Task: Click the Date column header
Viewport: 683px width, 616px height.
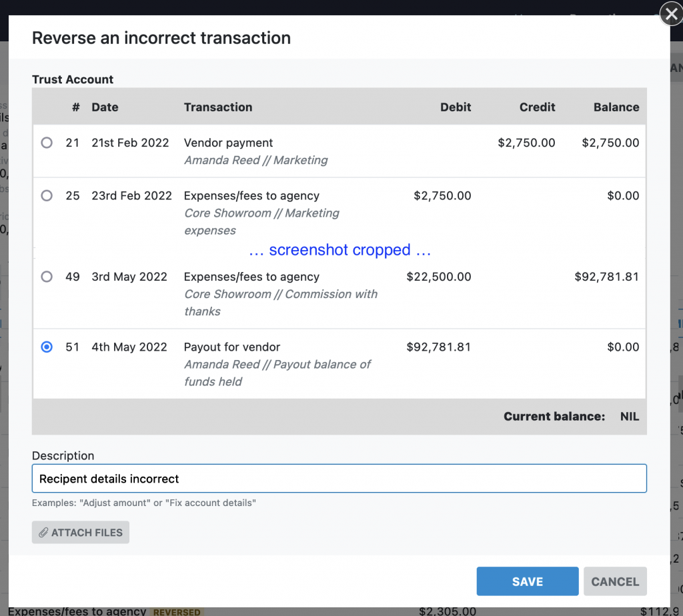Action: tap(105, 107)
